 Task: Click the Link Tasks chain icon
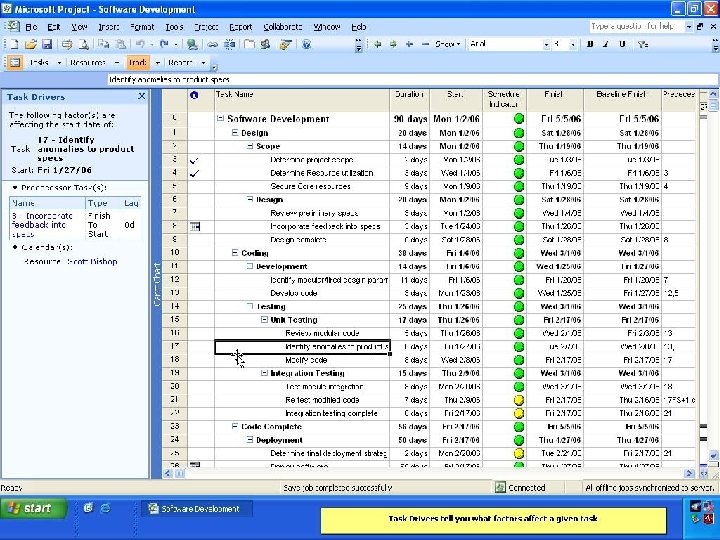212,44
